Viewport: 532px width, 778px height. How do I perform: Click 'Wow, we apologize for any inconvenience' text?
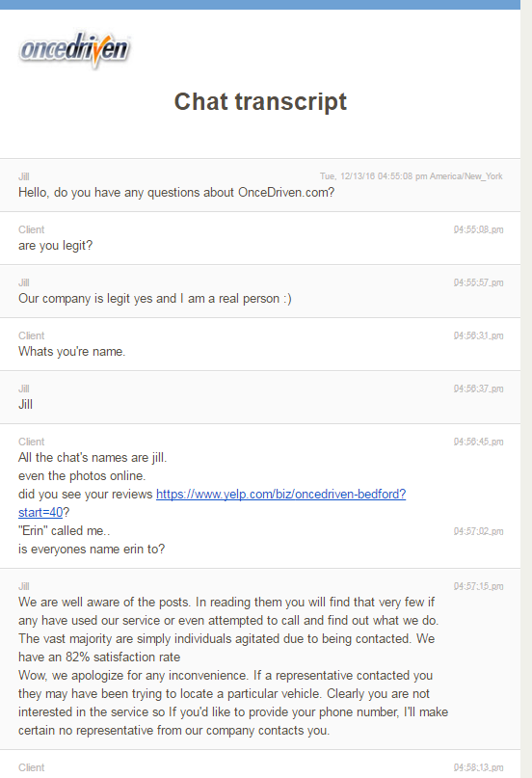tap(226, 676)
